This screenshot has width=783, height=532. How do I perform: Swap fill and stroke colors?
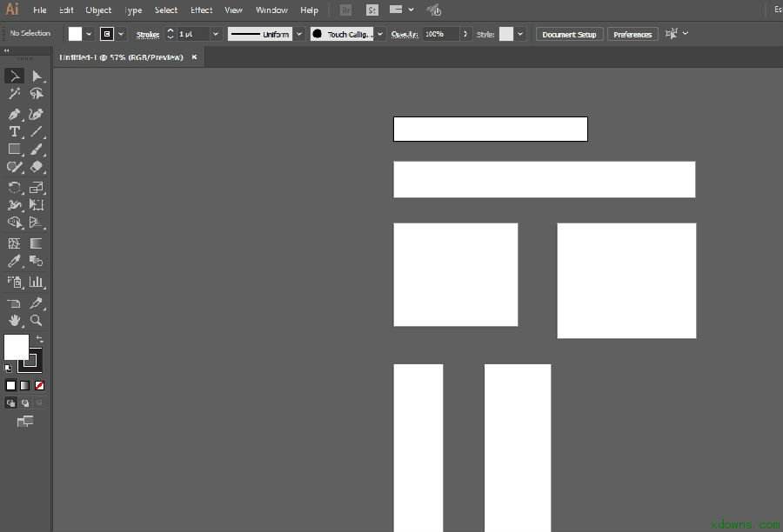tap(39, 339)
